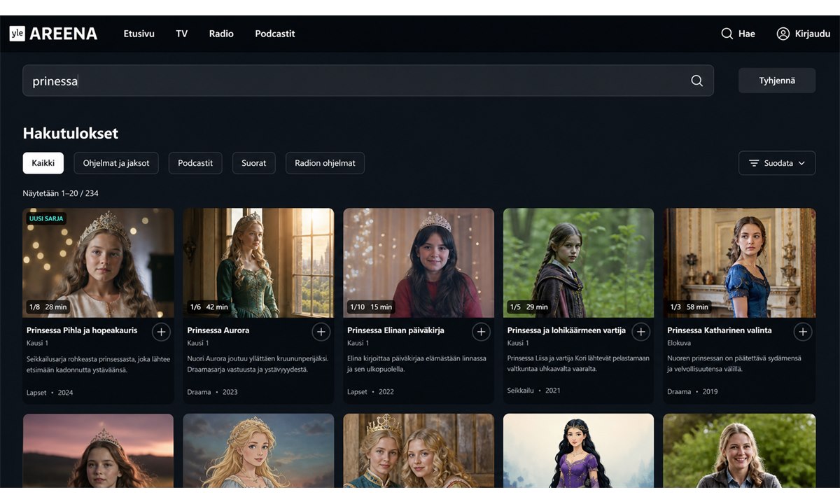
Task: Click Kausi 1 under Prinsessa Aurora
Action: coord(197,343)
